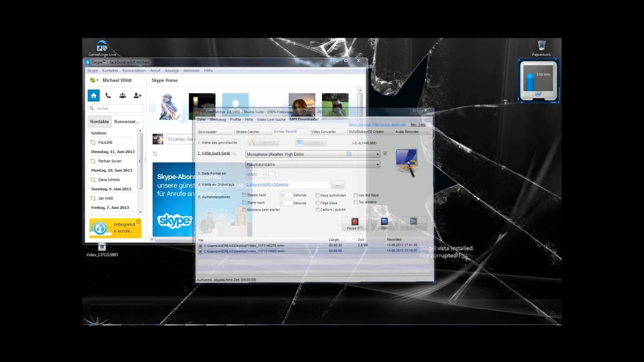Click the ... browse folder button
Image resolution: width=644 pixels, height=362 pixels.
click(337, 185)
